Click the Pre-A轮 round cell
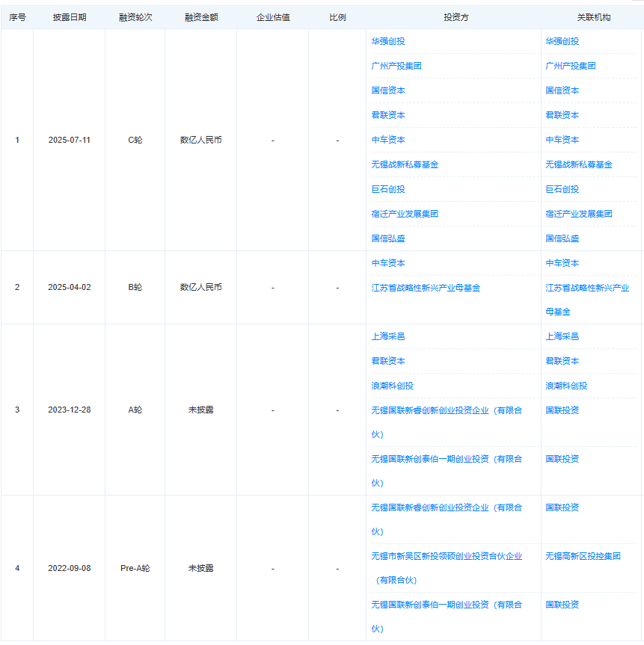This screenshot has width=644, height=645. click(x=135, y=568)
